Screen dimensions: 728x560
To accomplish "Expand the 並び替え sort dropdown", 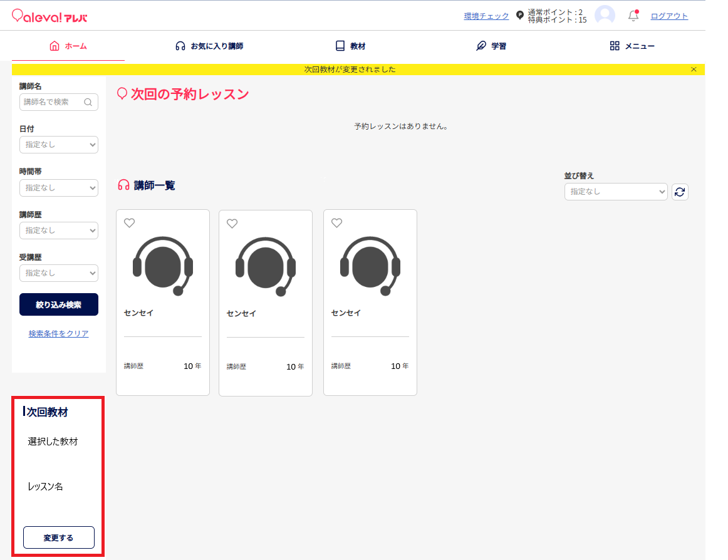I will pos(615,192).
